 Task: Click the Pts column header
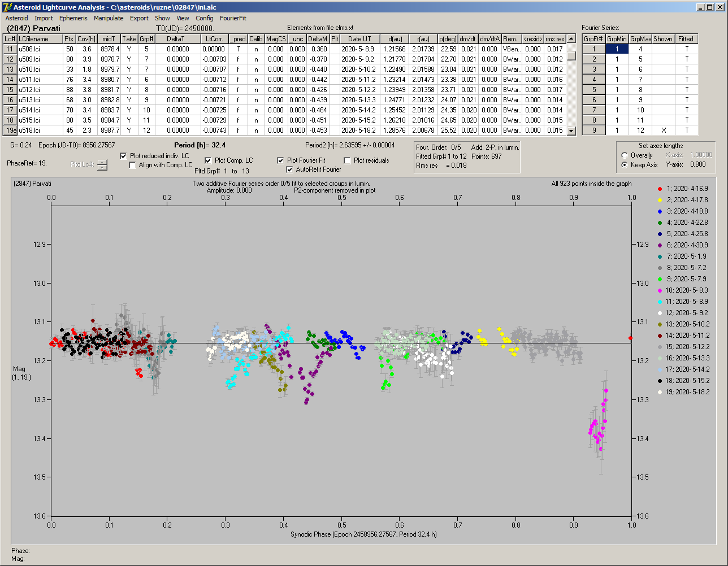point(69,39)
